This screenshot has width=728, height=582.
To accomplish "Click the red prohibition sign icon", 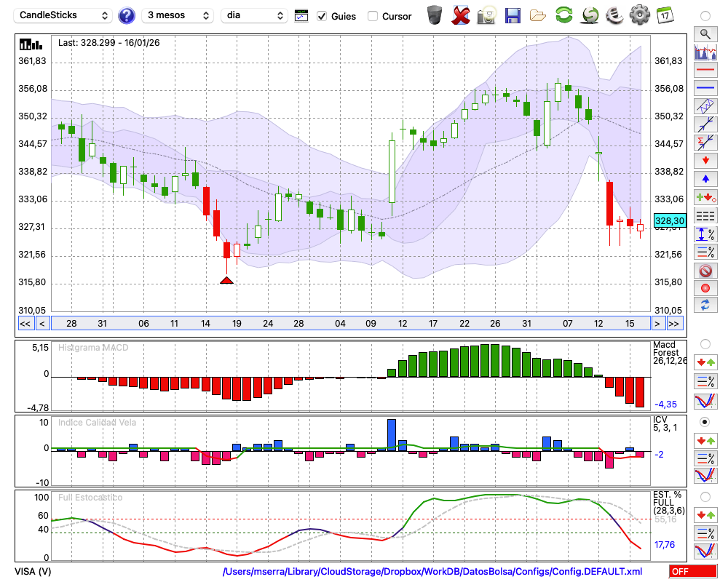I will pyautogui.click(x=705, y=270).
